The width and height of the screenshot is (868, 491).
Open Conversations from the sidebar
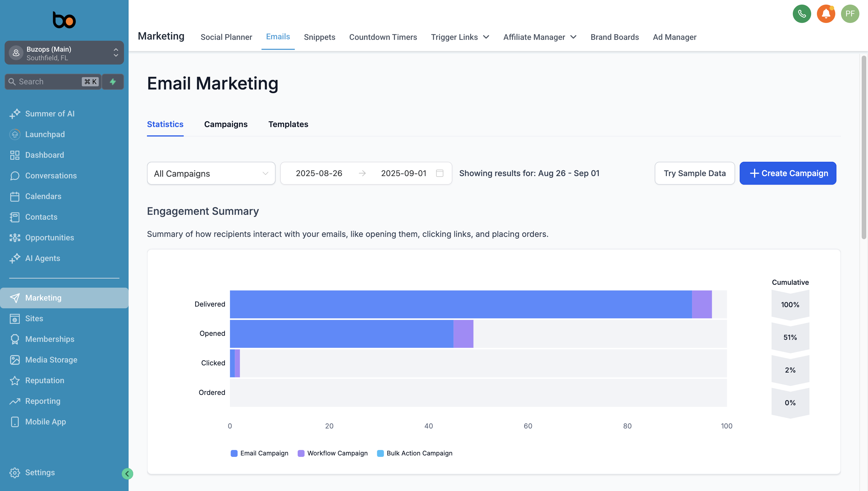[51, 176]
